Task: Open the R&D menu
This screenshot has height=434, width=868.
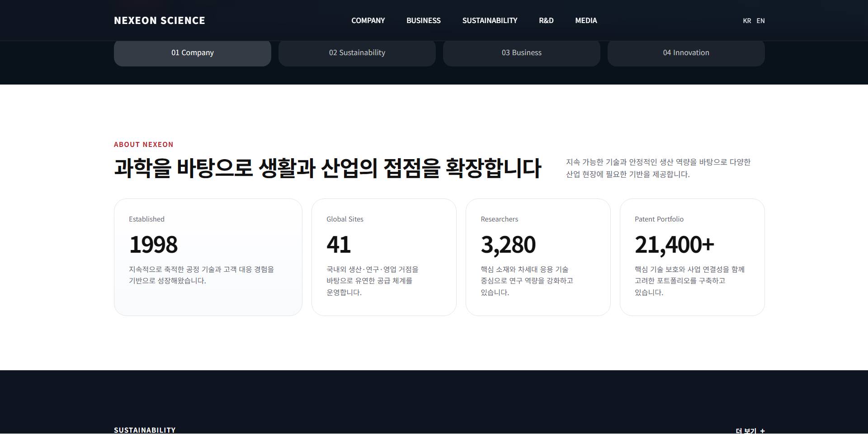Action: tap(546, 20)
